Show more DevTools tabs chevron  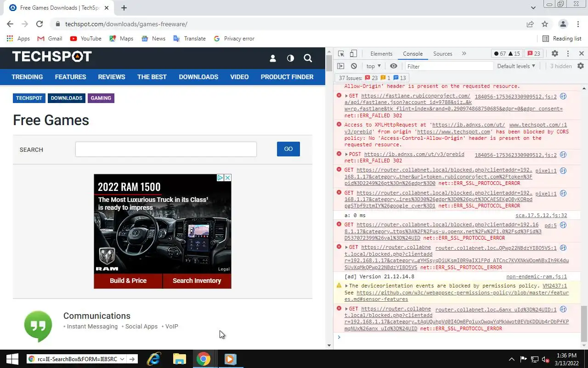click(464, 54)
